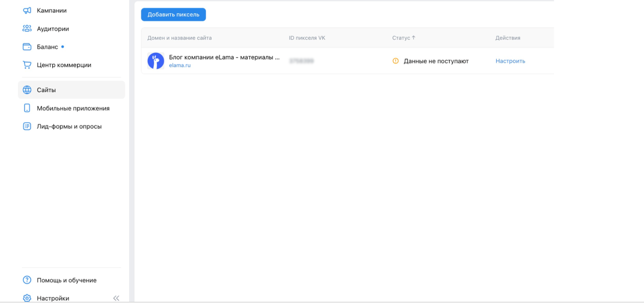This screenshot has height=303, width=644.
Task: Click the orange warning icon in the status column
Action: 396,61
